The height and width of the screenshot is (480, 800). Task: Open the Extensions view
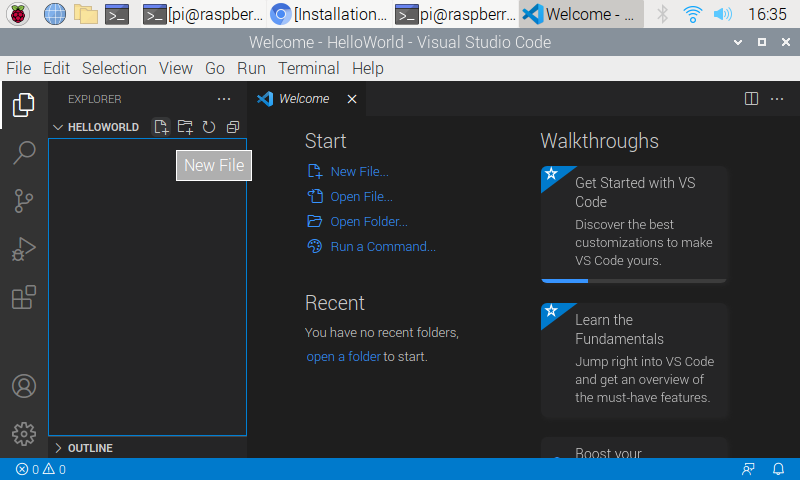click(x=23, y=297)
